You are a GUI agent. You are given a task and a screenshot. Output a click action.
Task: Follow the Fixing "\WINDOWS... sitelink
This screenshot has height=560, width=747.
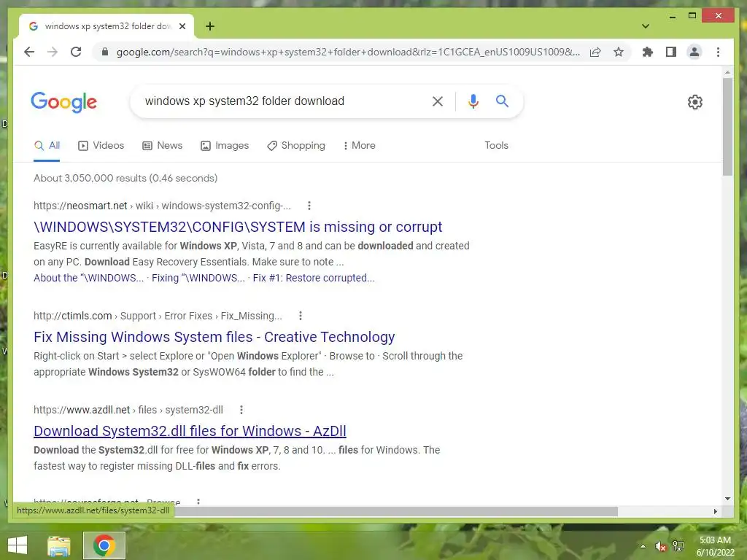[198, 278]
